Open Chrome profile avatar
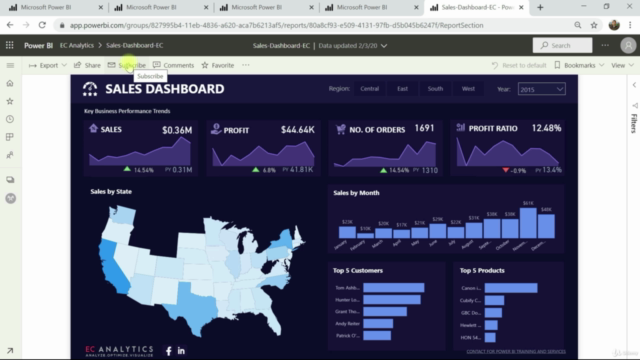Viewport: 640px width, 360px height. coord(614,25)
